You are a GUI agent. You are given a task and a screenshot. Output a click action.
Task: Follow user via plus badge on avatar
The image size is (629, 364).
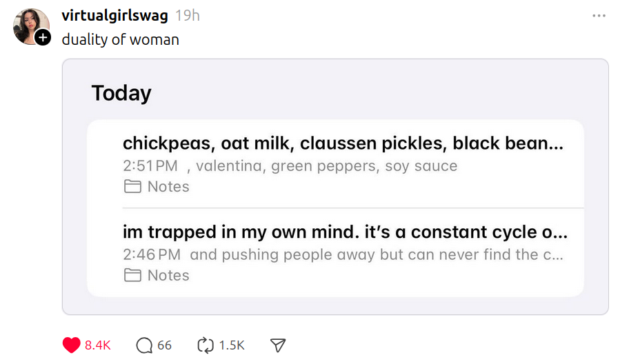click(x=43, y=38)
